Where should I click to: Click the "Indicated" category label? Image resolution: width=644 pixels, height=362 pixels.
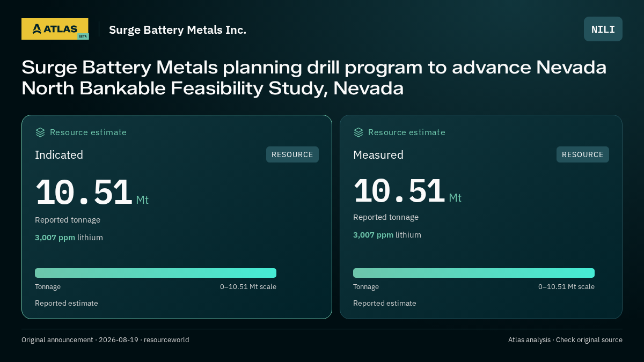(59, 155)
